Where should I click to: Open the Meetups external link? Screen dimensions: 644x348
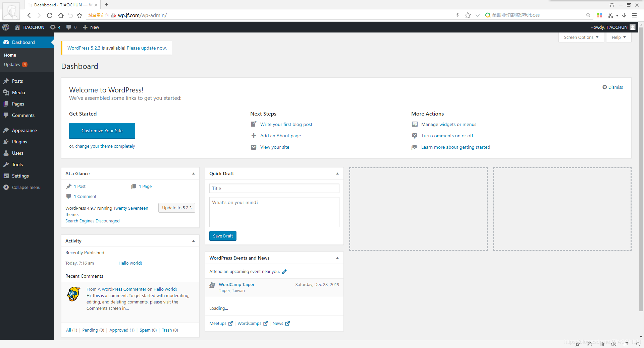pyautogui.click(x=221, y=323)
